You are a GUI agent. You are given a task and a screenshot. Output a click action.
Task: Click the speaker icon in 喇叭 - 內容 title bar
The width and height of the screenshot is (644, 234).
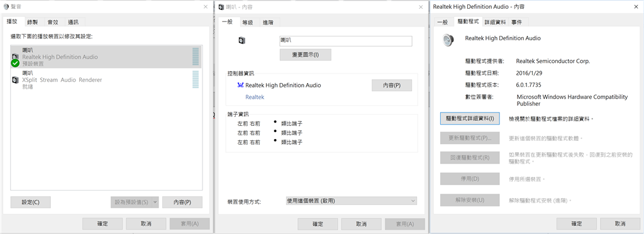pyautogui.click(x=222, y=6)
